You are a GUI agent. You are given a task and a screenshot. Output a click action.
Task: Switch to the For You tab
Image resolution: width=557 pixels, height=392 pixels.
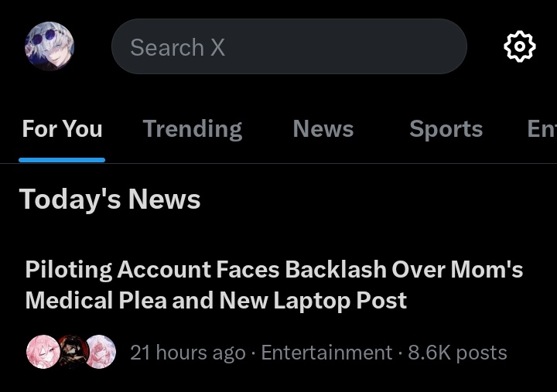[62, 128]
